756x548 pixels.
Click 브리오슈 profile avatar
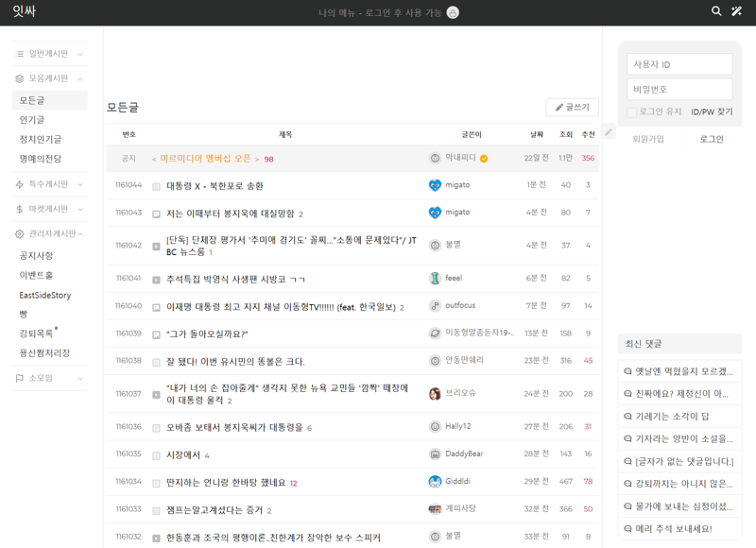pyautogui.click(x=435, y=394)
